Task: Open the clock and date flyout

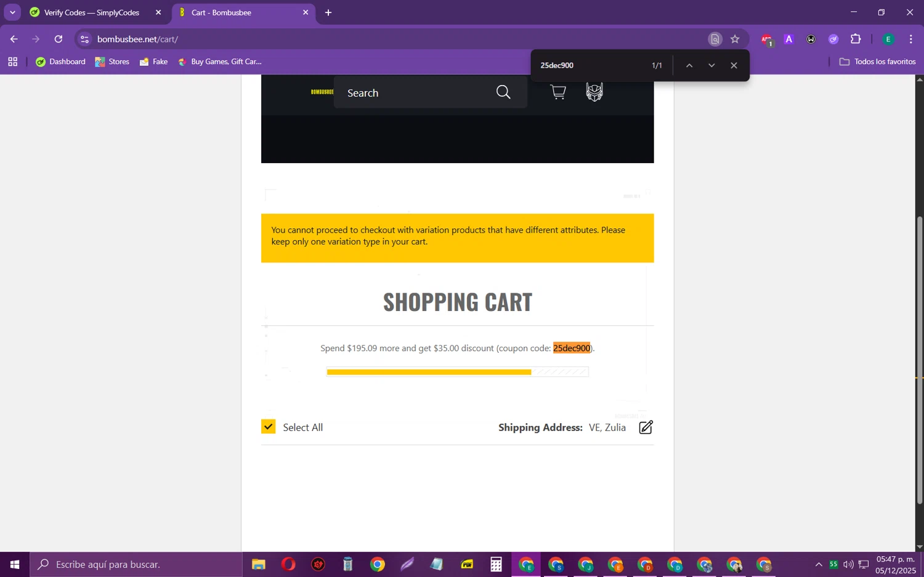Action: pos(896,564)
